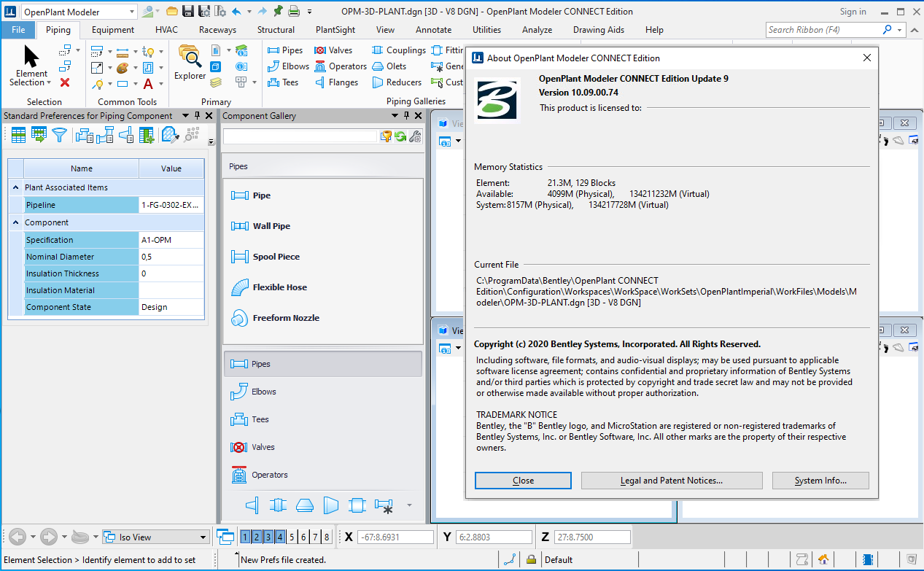Image resolution: width=924 pixels, height=571 pixels.
Task: Switch to the Structural ribbon tab
Action: [x=276, y=30]
